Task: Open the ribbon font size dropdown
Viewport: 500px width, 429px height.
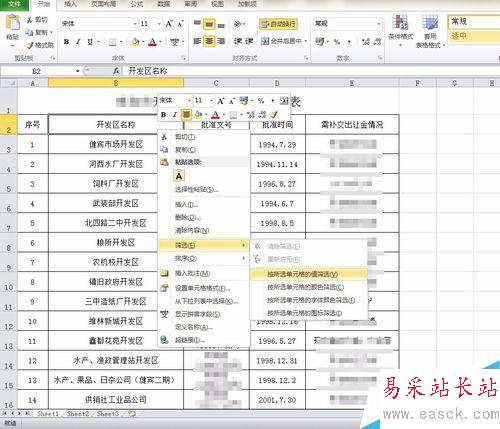Action: click(159, 24)
